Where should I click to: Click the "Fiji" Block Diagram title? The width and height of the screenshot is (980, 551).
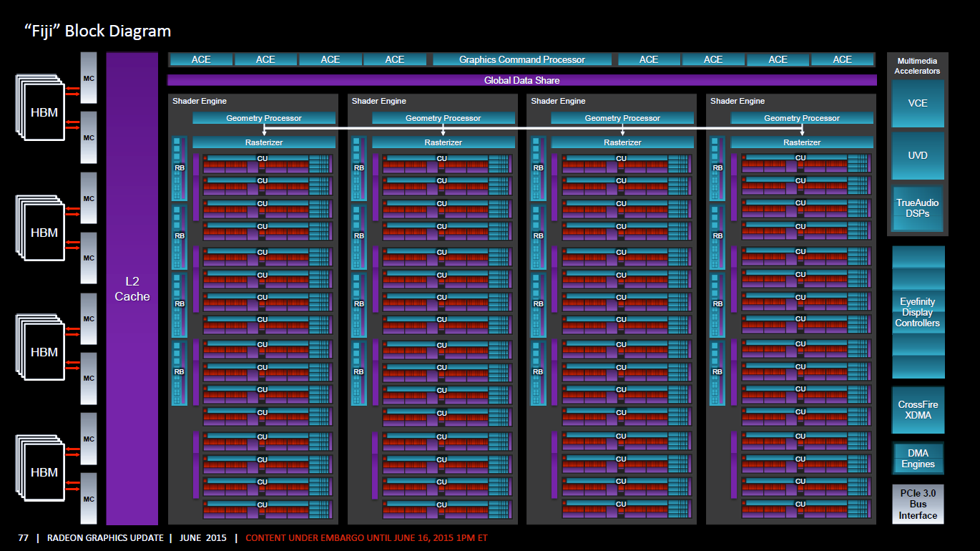coord(97,31)
